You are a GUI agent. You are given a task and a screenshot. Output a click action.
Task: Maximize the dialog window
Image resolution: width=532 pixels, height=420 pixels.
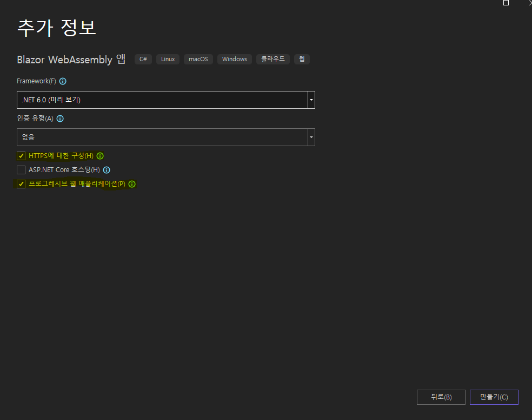pos(506,3)
